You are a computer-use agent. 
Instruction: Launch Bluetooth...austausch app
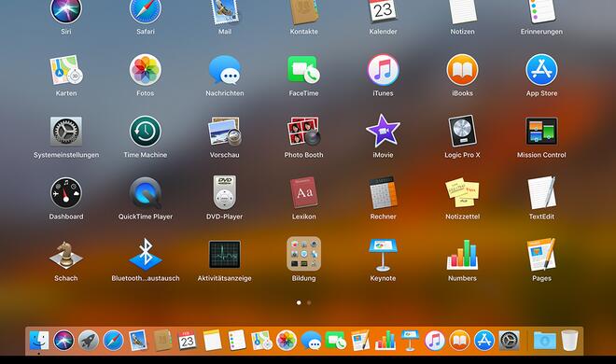pyautogui.click(x=146, y=254)
